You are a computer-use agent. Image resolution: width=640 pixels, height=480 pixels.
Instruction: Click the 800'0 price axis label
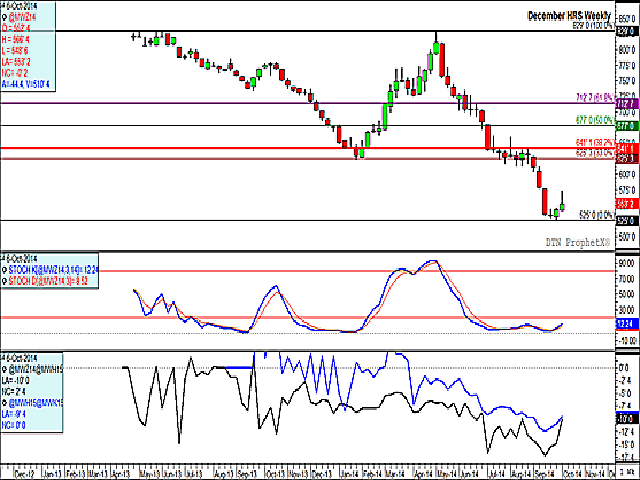(x=627, y=50)
